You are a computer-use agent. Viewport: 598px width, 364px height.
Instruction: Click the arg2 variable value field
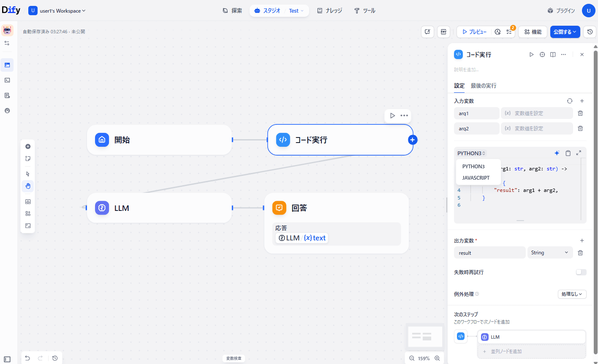point(537,129)
